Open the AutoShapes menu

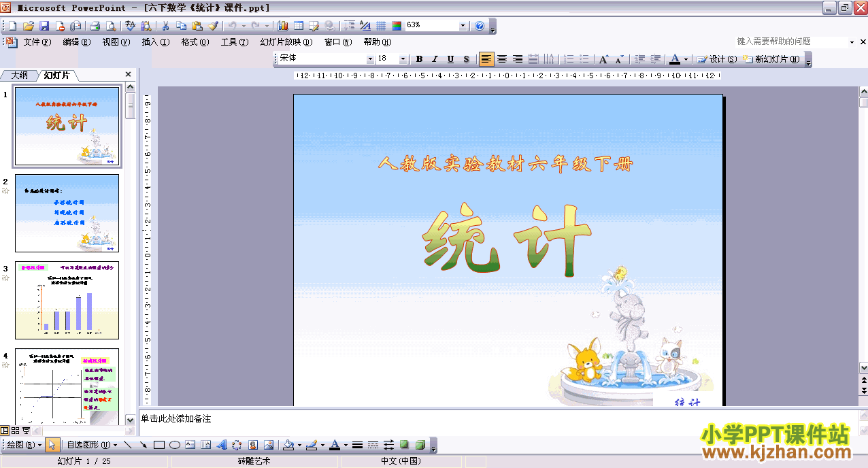(91, 445)
